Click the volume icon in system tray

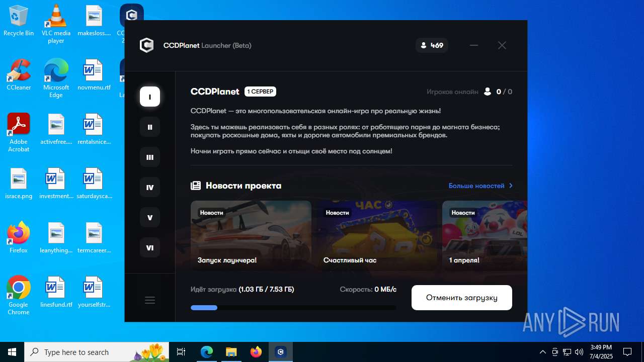tap(579, 352)
